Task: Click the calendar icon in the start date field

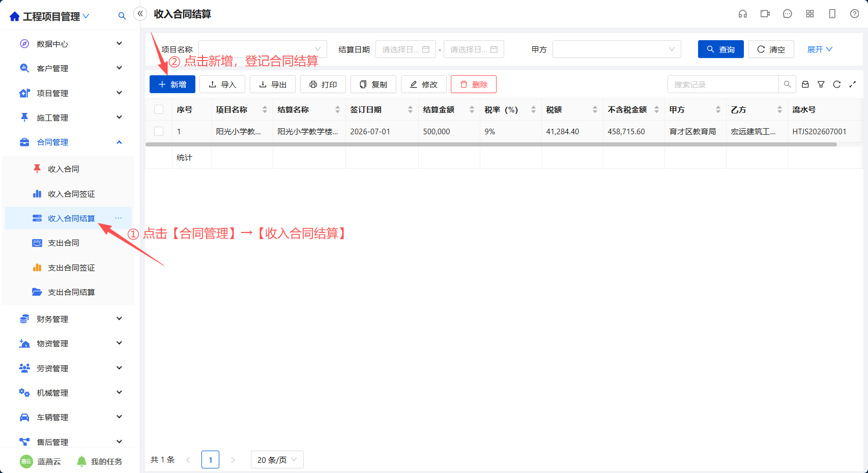Action: tap(426, 49)
